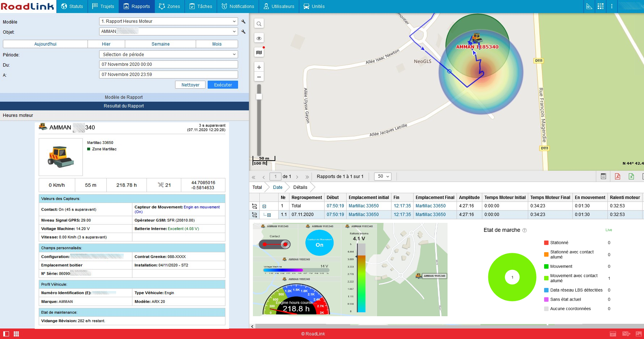This screenshot has width=644, height=339.
Task: Open the Sélection de période dropdown
Action: (x=169, y=54)
